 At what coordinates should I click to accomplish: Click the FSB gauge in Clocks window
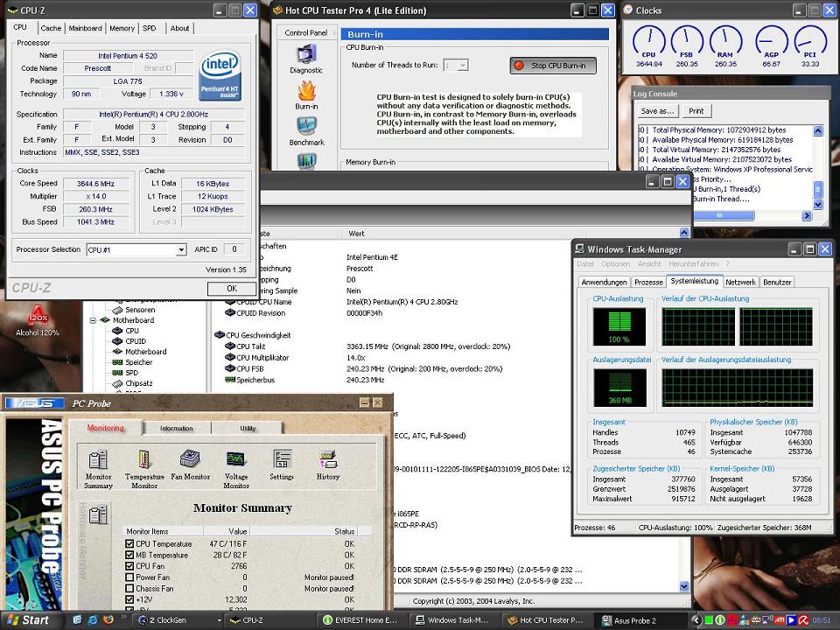tap(687, 46)
